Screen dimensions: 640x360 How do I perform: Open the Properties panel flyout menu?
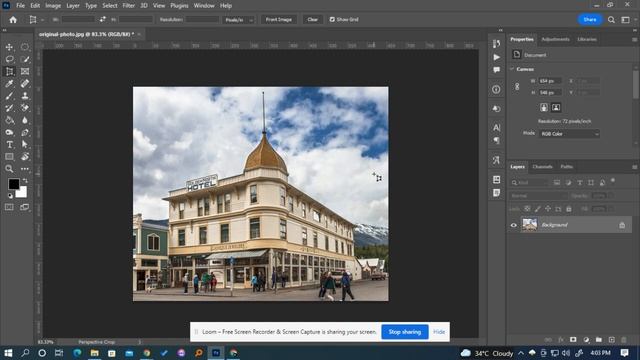point(634,40)
